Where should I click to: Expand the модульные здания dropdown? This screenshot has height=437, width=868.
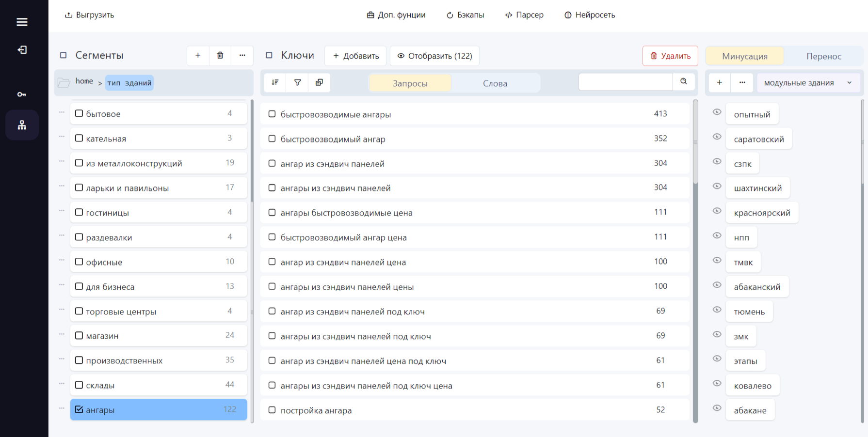[x=808, y=83]
